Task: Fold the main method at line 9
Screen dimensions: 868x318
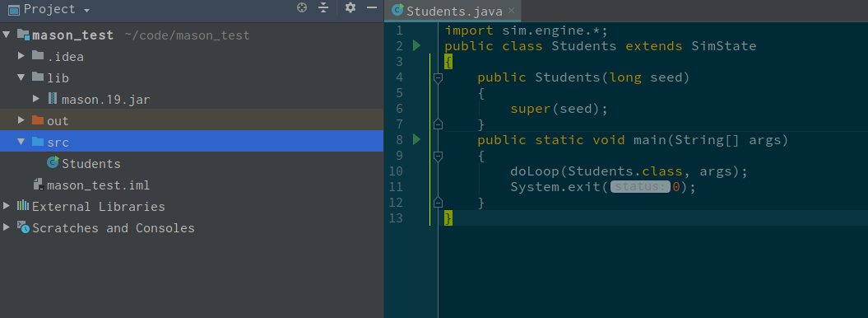Action: tap(438, 157)
